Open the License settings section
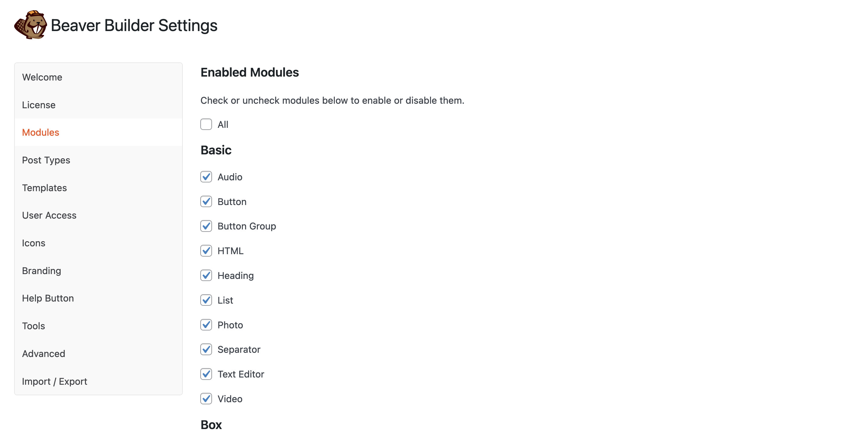The width and height of the screenshot is (868, 439). pyautogui.click(x=39, y=104)
